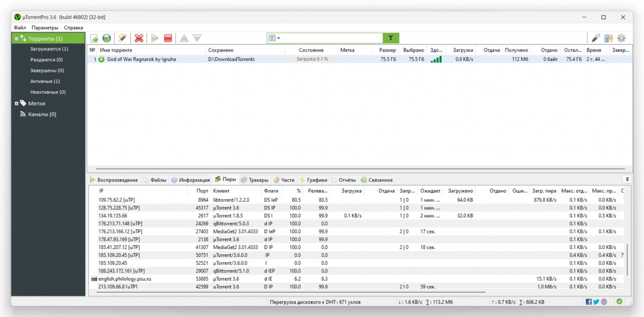Collapse the Торренты (1) tree node
The image size is (644, 317).
tap(16, 39)
